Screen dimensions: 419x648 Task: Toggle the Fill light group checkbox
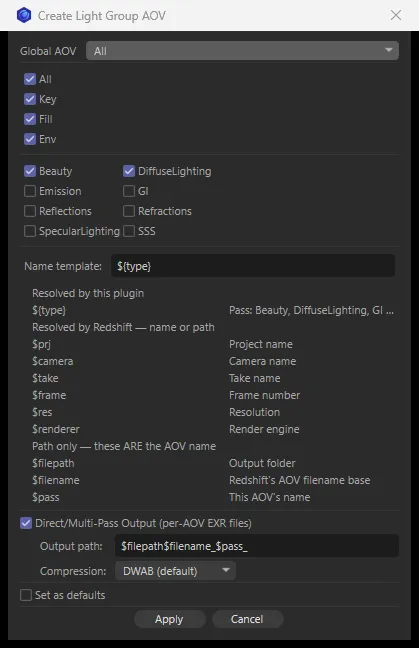(x=30, y=119)
